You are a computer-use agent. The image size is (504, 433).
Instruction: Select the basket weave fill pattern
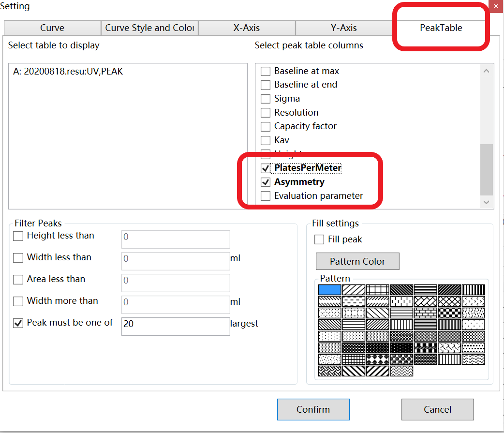coord(330,371)
